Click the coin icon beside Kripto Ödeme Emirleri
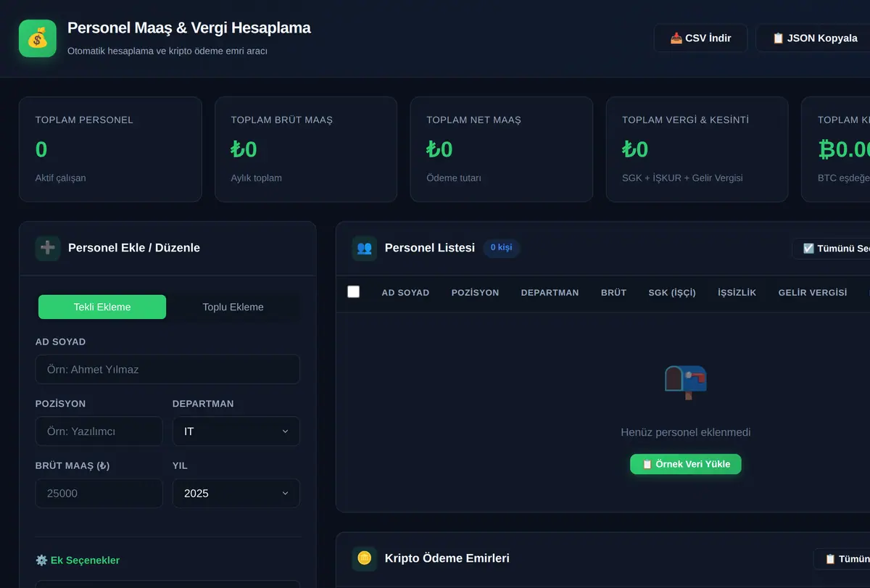870x588 pixels. click(365, 558)
